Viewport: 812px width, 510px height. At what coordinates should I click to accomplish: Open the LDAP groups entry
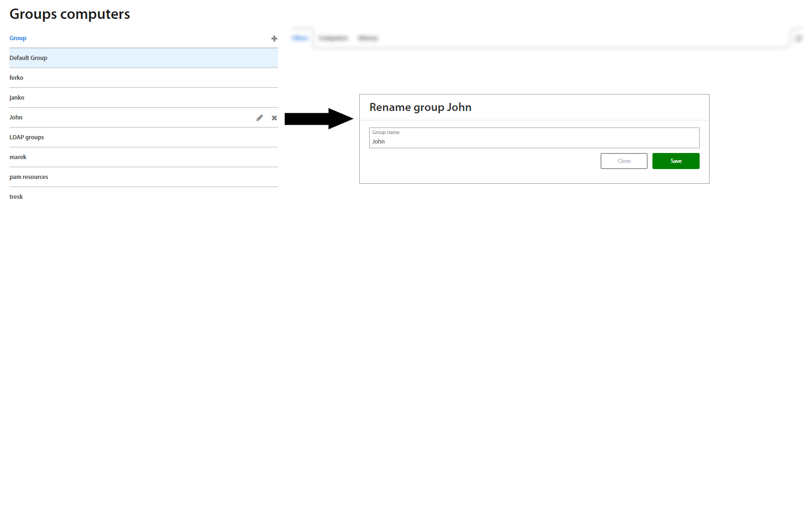pos(27,137)
